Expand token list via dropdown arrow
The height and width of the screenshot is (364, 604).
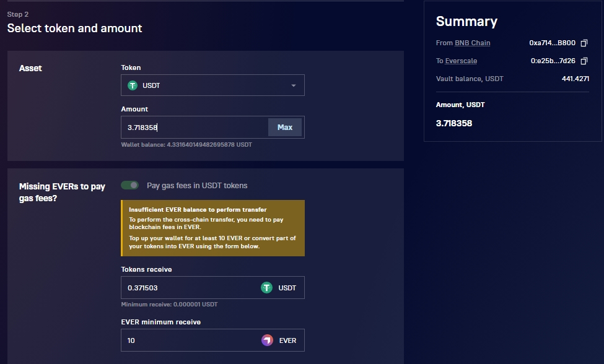[294, 85]
